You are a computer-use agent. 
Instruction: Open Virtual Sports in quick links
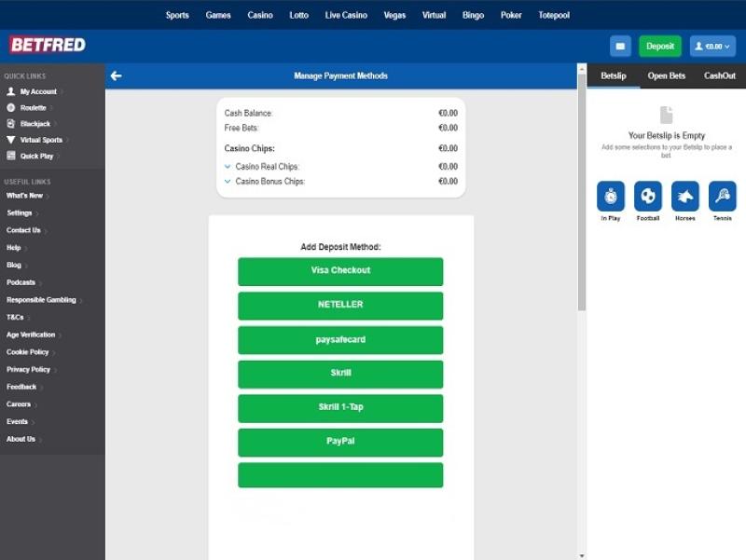[41, 140]
